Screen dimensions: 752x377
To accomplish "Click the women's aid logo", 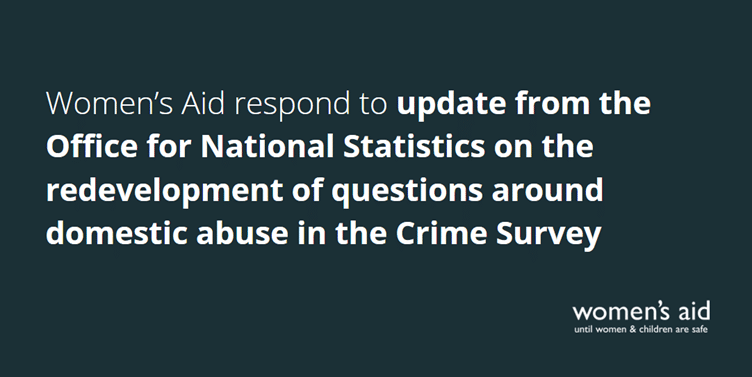I will click(x=641, y=317).
